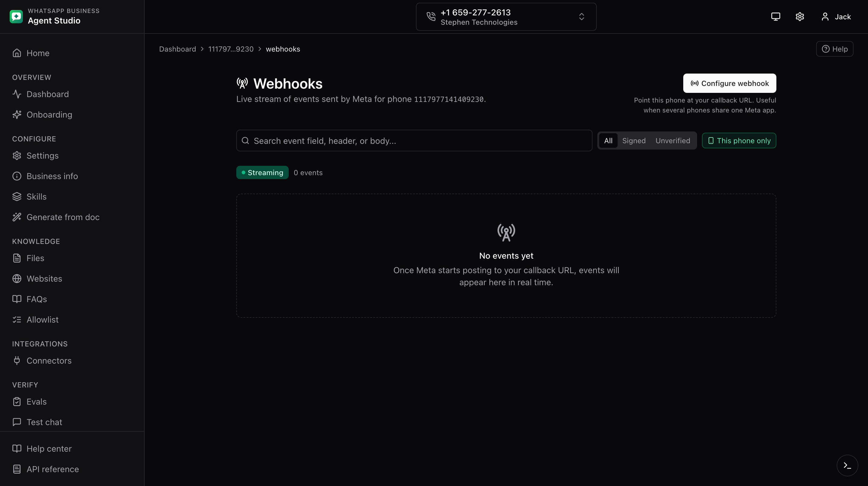Expand the phone number selector dropdown

tap(506, 17)
